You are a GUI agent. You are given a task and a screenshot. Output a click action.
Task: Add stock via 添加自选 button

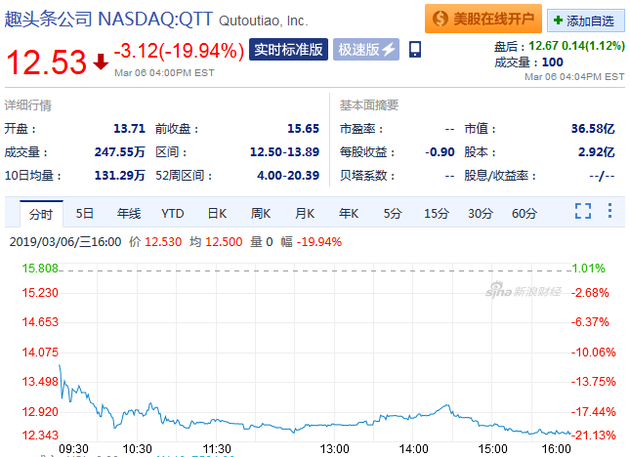point(585,20)
